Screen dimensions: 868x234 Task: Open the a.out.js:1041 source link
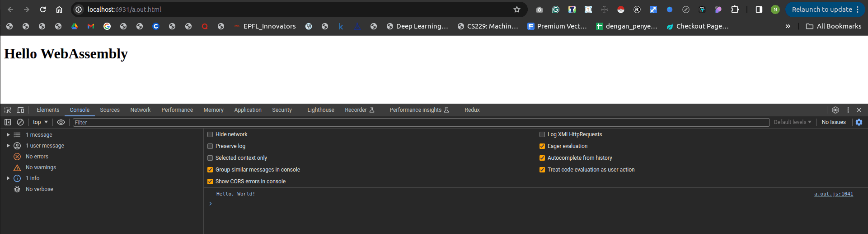click(x=833, y=194)
